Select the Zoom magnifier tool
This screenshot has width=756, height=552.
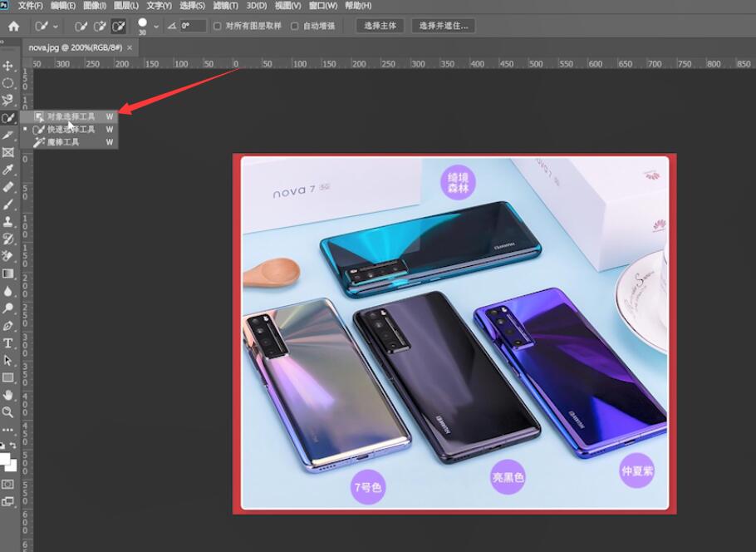[x=7, y=412]
